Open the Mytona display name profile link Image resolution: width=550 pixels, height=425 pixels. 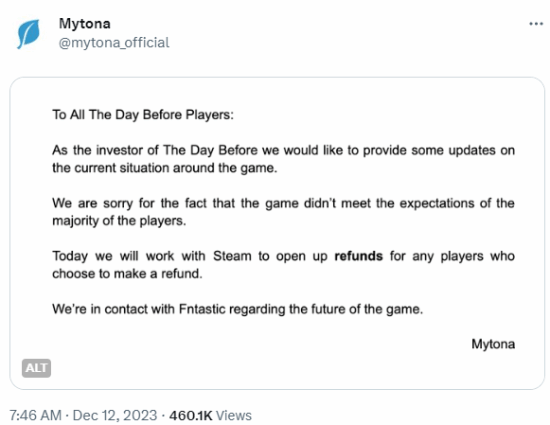click(x=85, y=24)
